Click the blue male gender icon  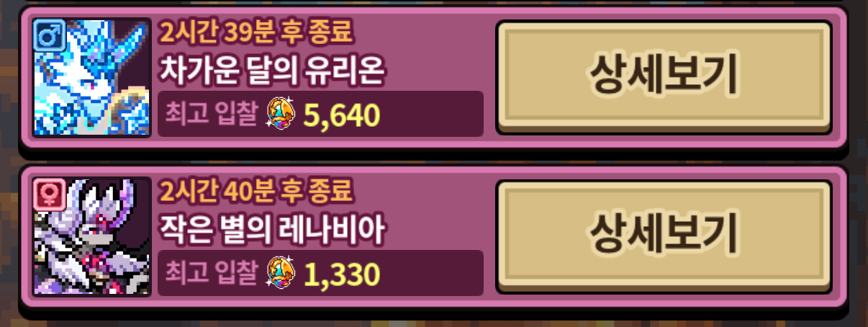point(49,32)
